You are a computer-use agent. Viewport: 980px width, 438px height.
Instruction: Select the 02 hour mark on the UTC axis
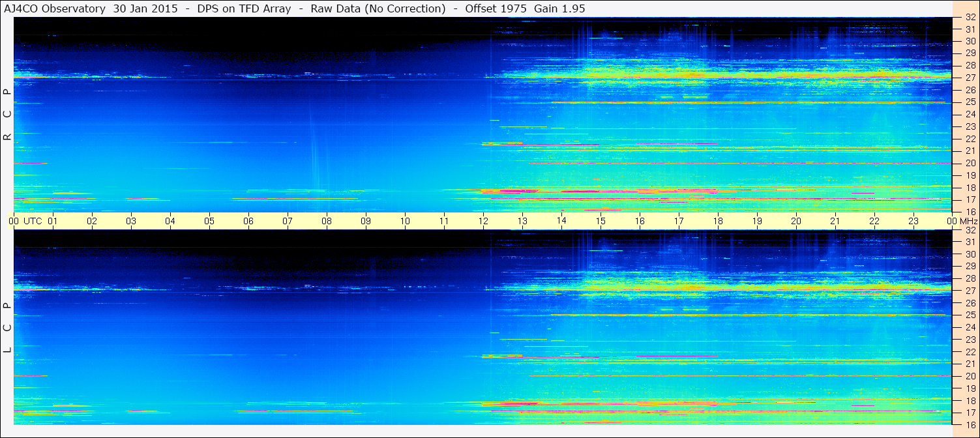click(92, 221)
